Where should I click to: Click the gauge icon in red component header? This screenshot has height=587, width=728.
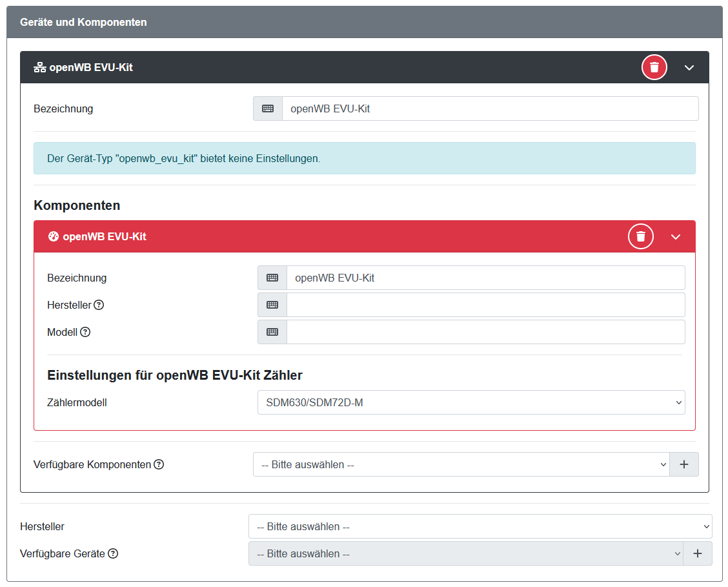[x=54, y=236]
